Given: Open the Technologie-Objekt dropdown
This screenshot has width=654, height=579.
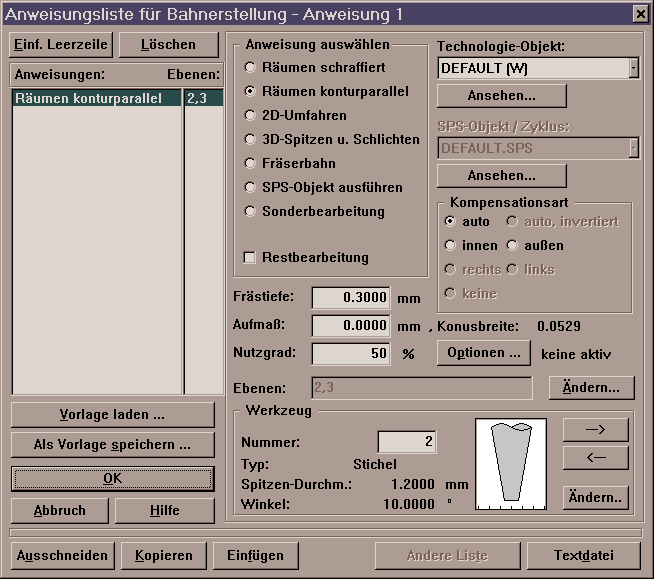Looking at the screenshot, I should pyautogui.click(x=633, y=68).
